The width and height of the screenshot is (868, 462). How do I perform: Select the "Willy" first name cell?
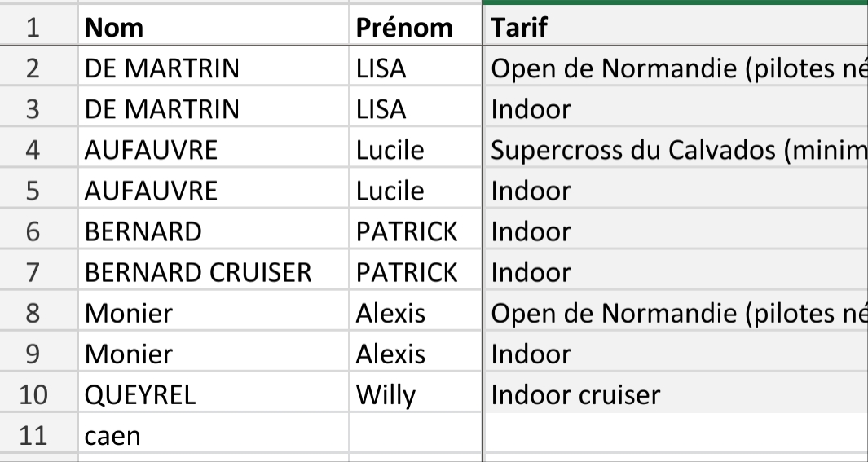tap(414, 395)
